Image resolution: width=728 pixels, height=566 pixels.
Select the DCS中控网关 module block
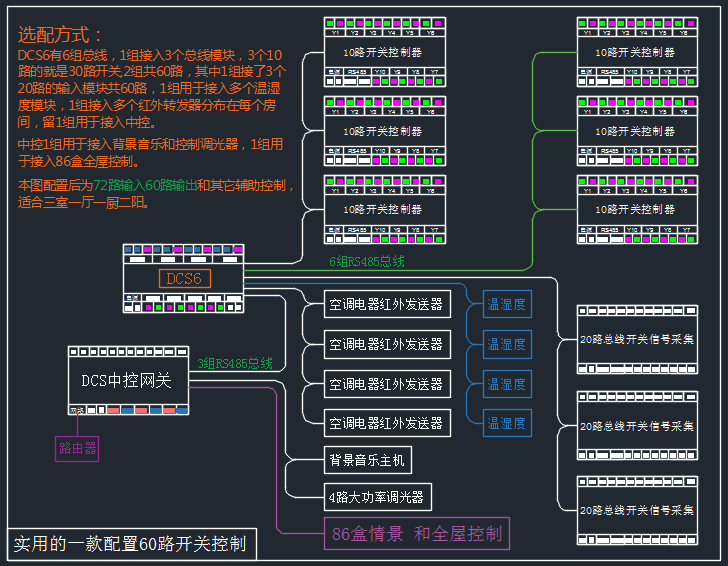coord(128,380)
